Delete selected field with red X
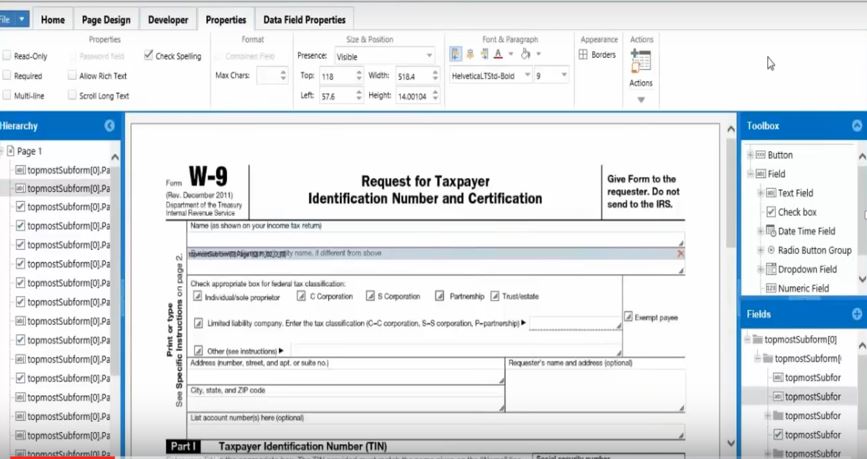867x459 pixels. pyautogui.click(x=680, y=253)
